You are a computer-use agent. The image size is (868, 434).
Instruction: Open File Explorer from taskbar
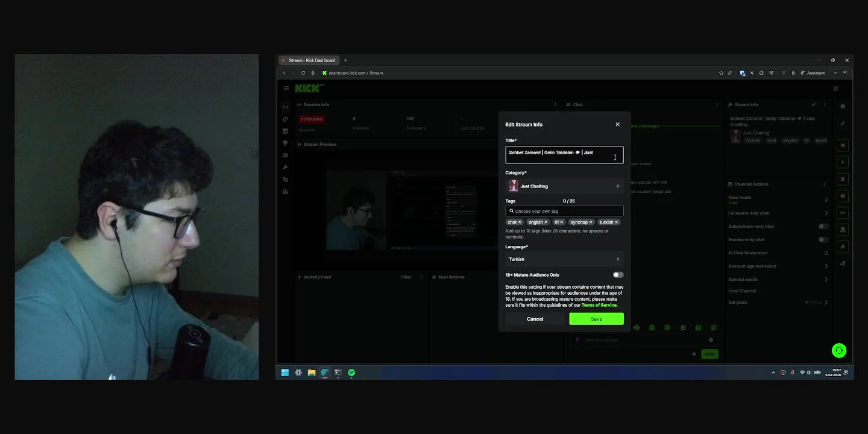(x=312, y=373)
